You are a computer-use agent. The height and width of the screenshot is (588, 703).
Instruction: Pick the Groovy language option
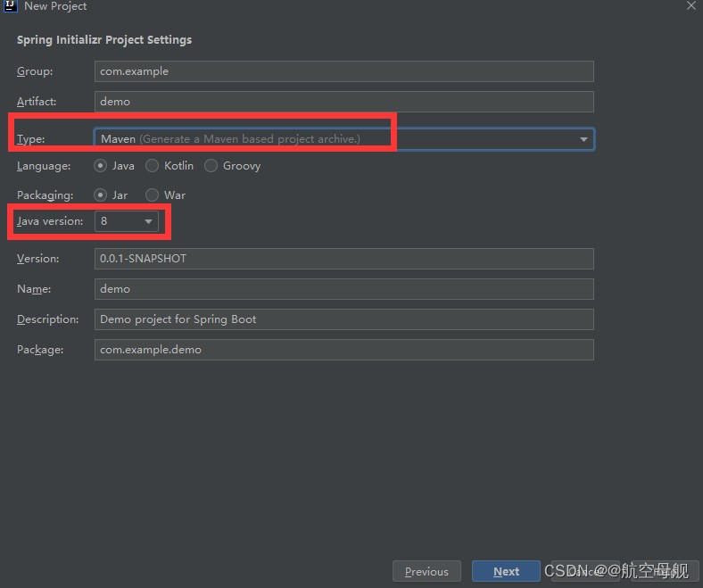pyautogui.click(x=211, y=166)
